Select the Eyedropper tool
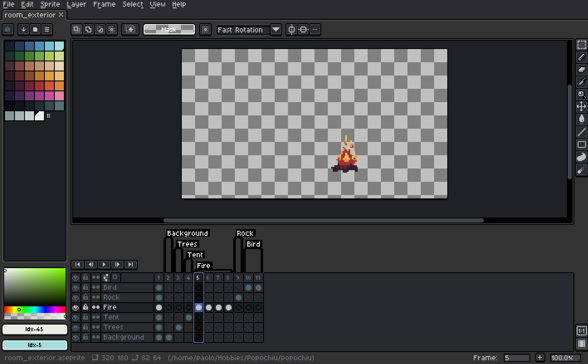Screen dimensions: 588x364 tap(581, 82)
